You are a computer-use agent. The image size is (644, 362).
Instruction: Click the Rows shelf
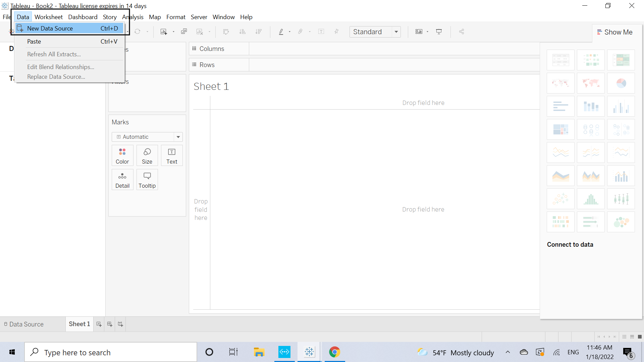point(364,65)
